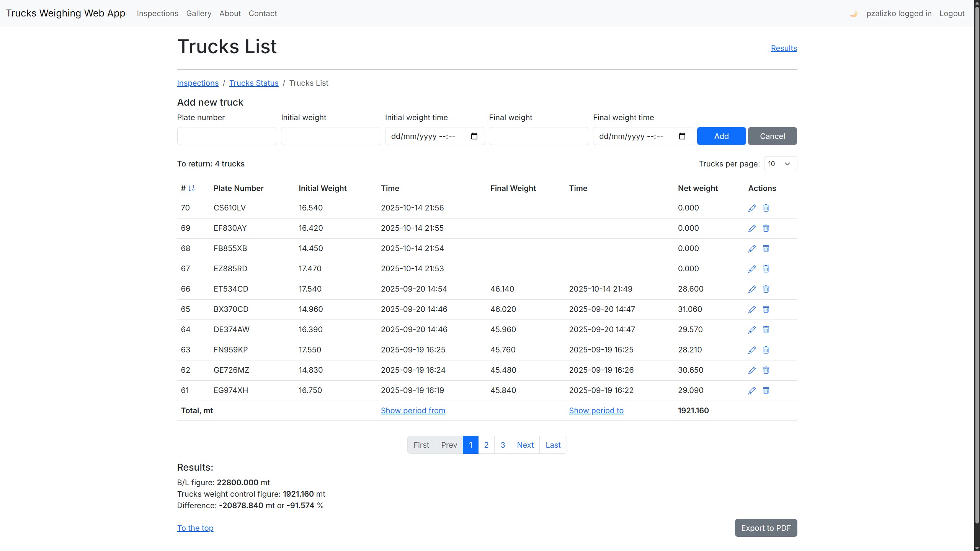Viewport: 980px width, 551px height.
Task: Click the page vertical scrollbar
Action: (977, 268)
